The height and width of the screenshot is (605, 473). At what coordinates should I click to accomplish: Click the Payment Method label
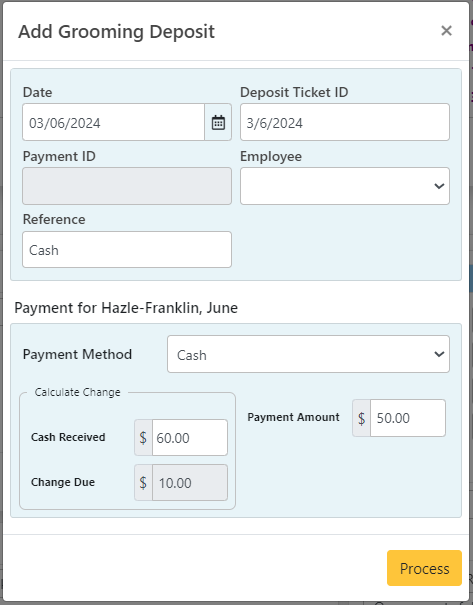[x=78, y=354]
